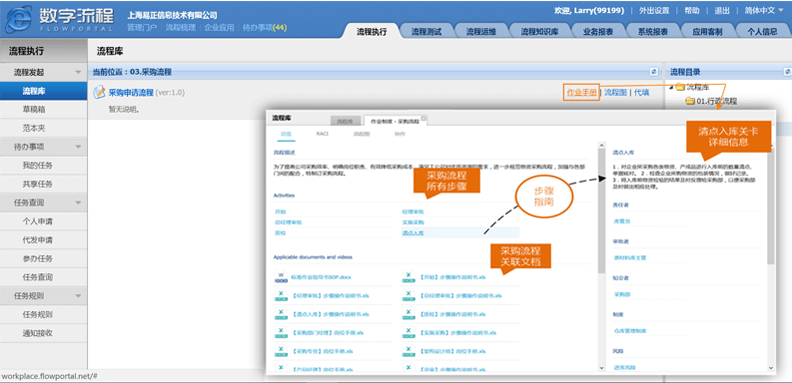Collapse the 任务查询 sidebar section
The height and width of the screenshot is (383, 792).
point(78,203)
